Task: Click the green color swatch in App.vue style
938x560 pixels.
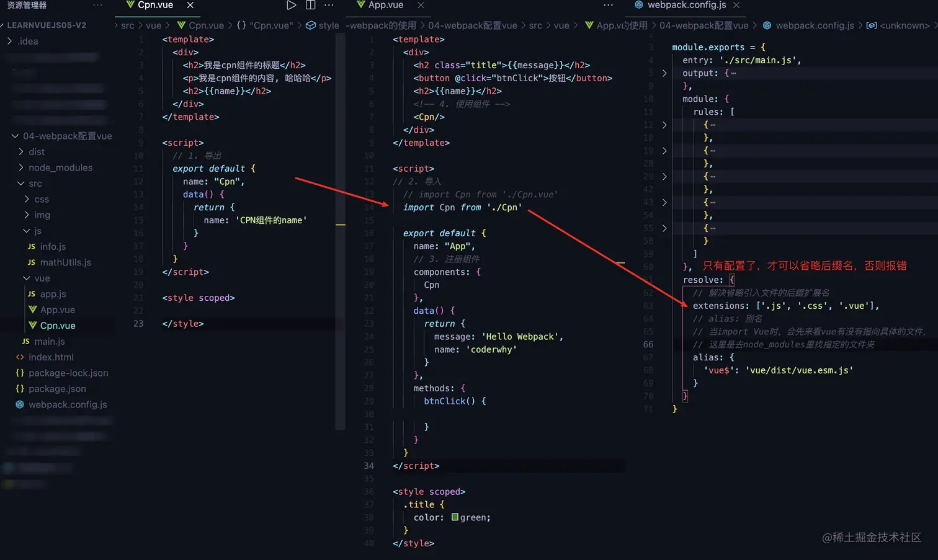Action: (x=455, y=517)
